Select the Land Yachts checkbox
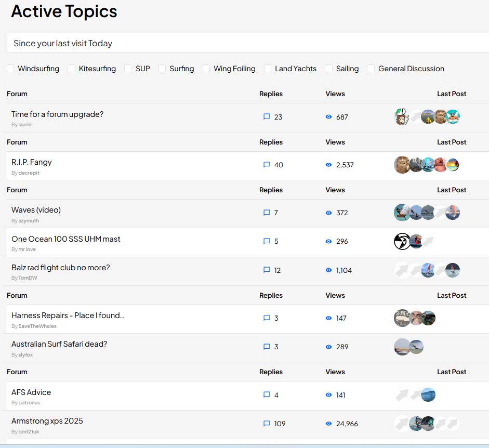 pyautogui.click(x=268, y=69)
